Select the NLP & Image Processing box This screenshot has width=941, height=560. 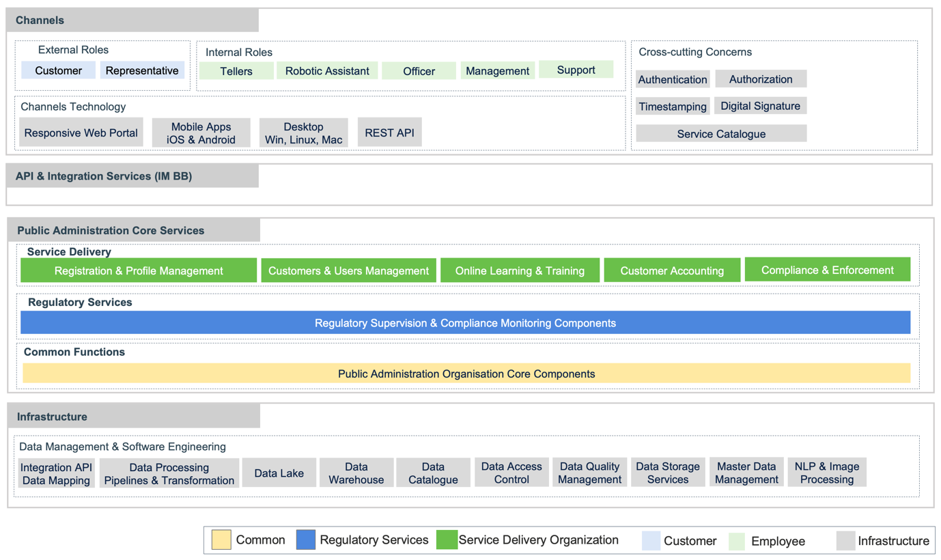click(826, 473)
